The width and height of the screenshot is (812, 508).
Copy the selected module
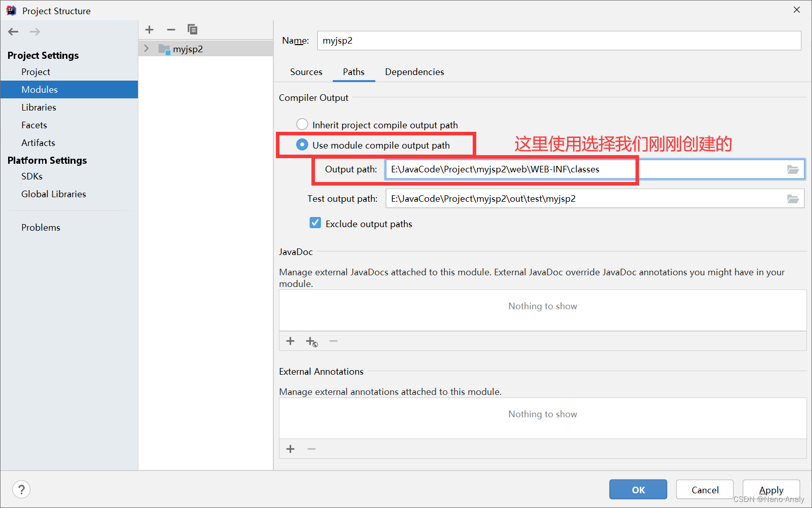(192, 29)
